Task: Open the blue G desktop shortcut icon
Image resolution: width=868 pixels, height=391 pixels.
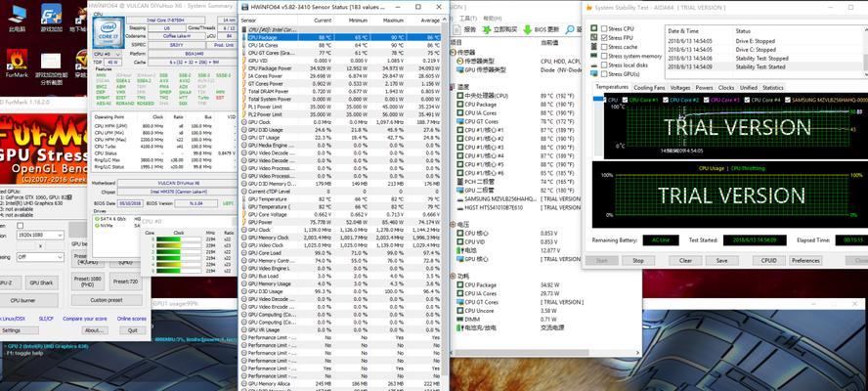Action: pyautogui.click(x=51, y=15)
